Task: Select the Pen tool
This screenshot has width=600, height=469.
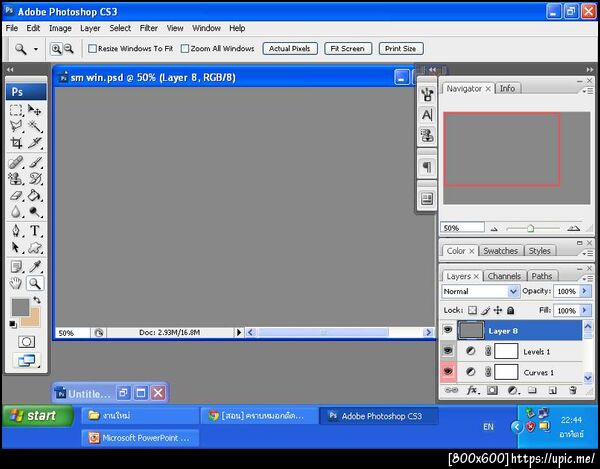Action: pyautogui.click(x=16, y=231)
